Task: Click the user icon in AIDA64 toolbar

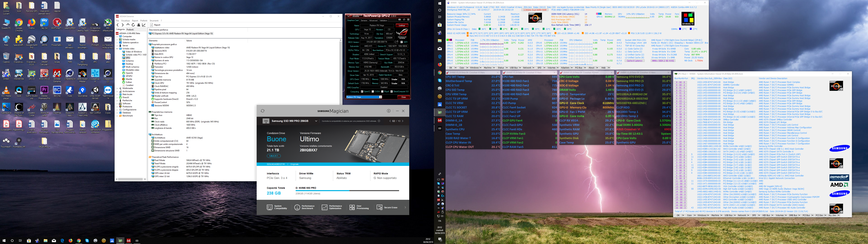Action: click(139, 25)
